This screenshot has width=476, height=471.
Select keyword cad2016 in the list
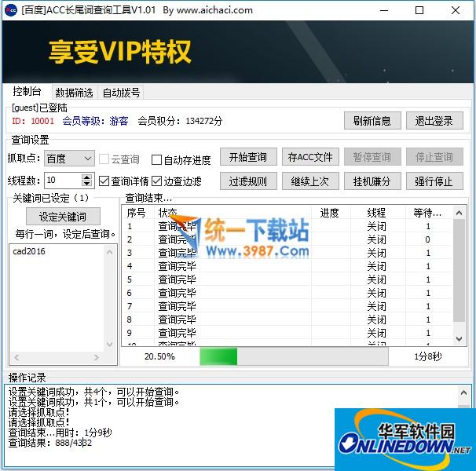click(x=29, y=251)
